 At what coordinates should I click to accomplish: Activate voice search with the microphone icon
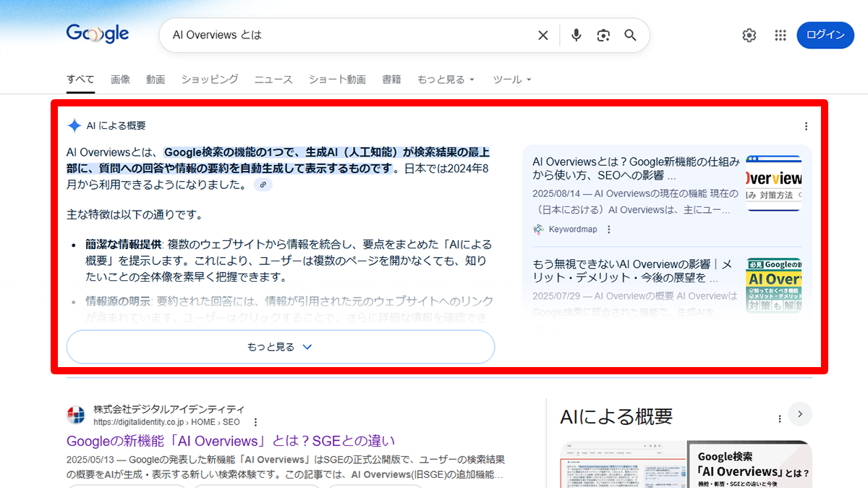tap(576, 34)
